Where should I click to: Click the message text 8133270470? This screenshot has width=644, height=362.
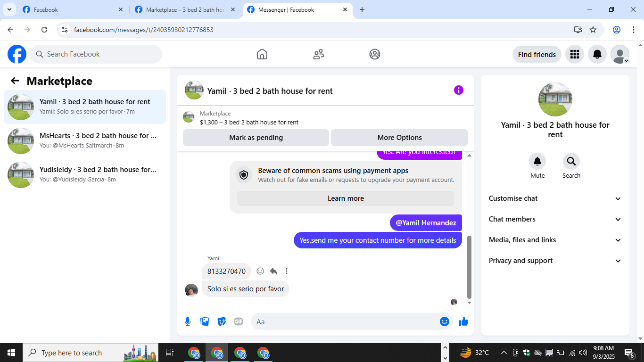[x=226, y=271]
